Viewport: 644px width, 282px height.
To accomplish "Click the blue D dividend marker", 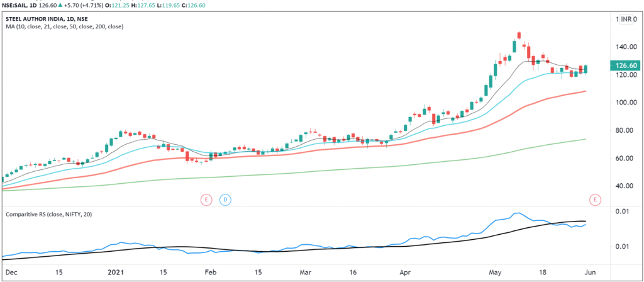I will (x=225, y=200).
